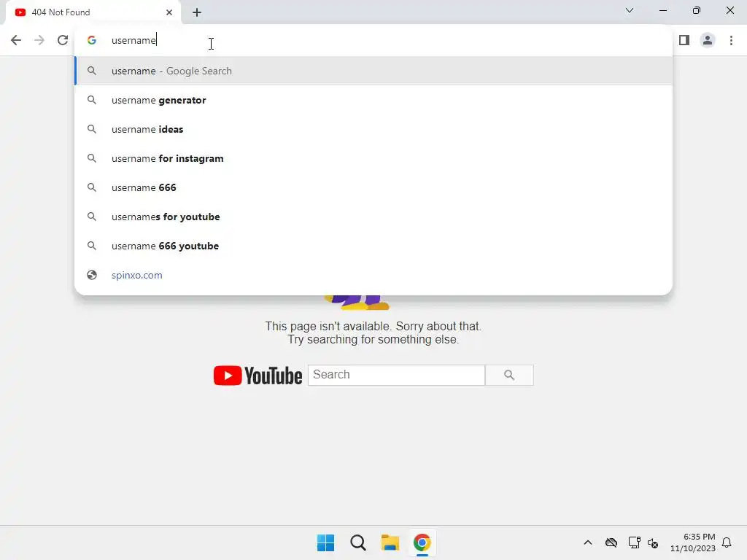Open the Windows Start menu
Viewport: 747px width, 560px height.
pyautogui.click(x=326, y=542)
